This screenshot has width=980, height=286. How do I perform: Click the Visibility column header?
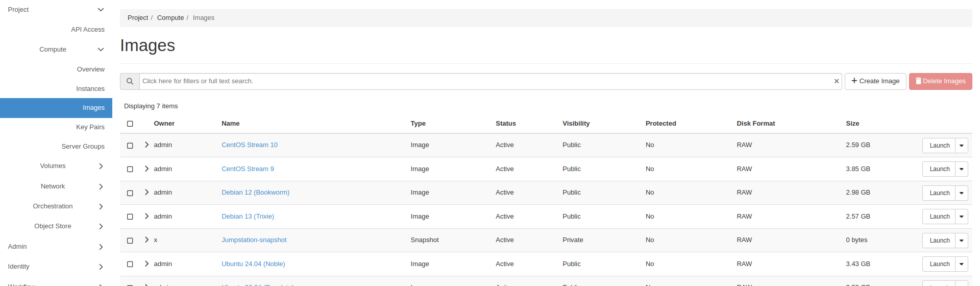576,124
